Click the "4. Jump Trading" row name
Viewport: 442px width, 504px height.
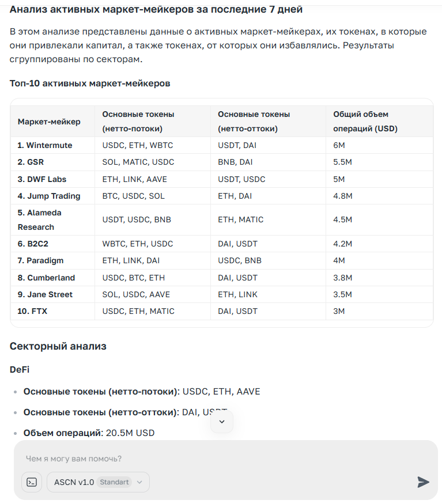coord(49,196)
